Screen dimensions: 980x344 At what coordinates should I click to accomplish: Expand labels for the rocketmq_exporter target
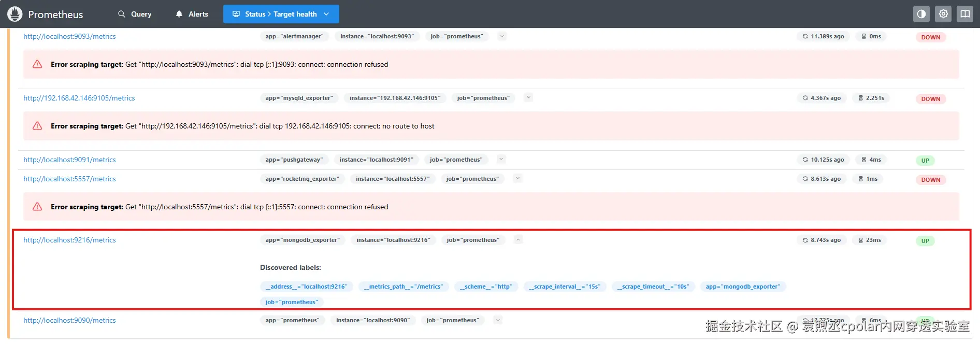517,178
